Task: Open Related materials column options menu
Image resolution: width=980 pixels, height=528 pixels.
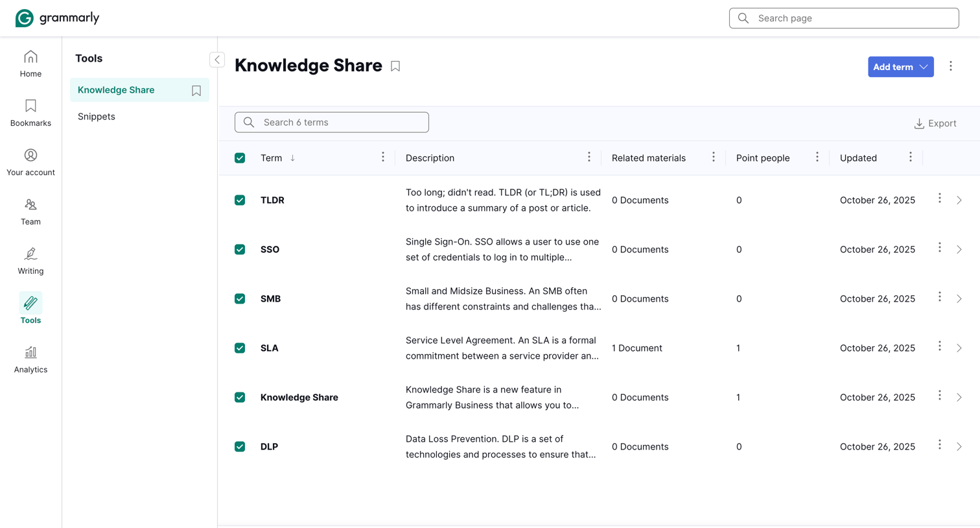Action: [714, 157]
